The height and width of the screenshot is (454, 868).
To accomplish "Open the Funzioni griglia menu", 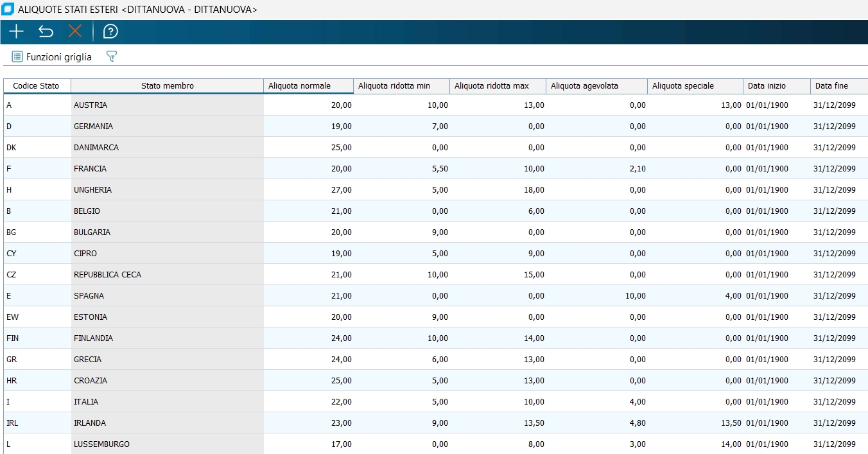I will [x=52, y=57].
